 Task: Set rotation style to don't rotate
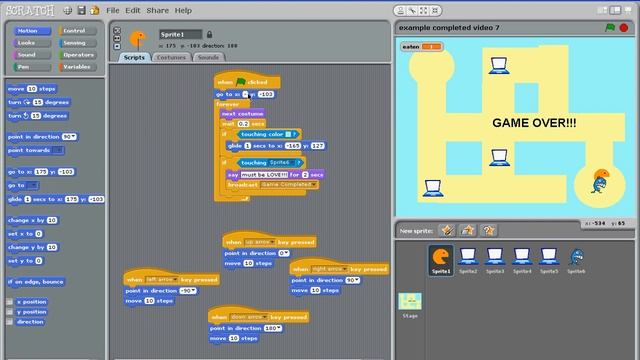[x=117, y=47]
